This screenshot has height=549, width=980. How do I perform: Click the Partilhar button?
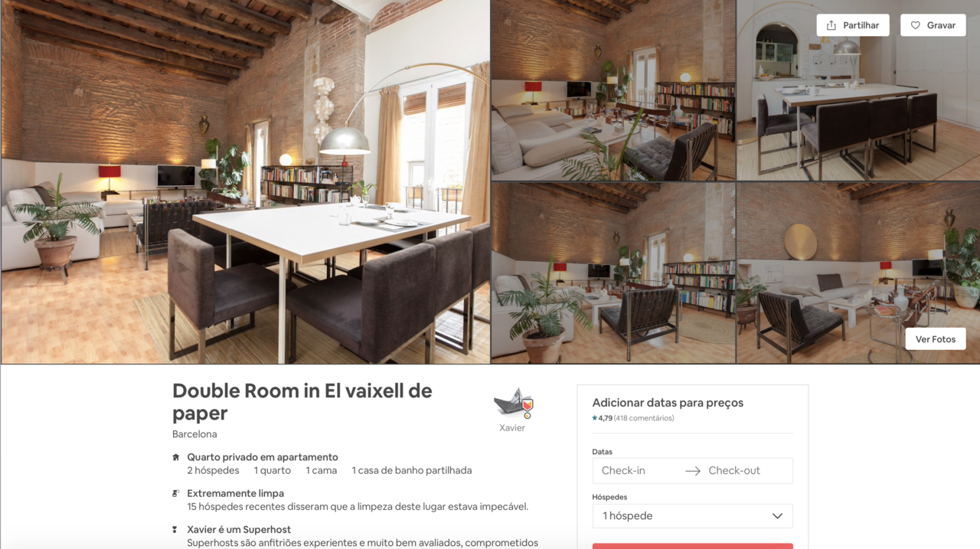[x=853, y=25]
